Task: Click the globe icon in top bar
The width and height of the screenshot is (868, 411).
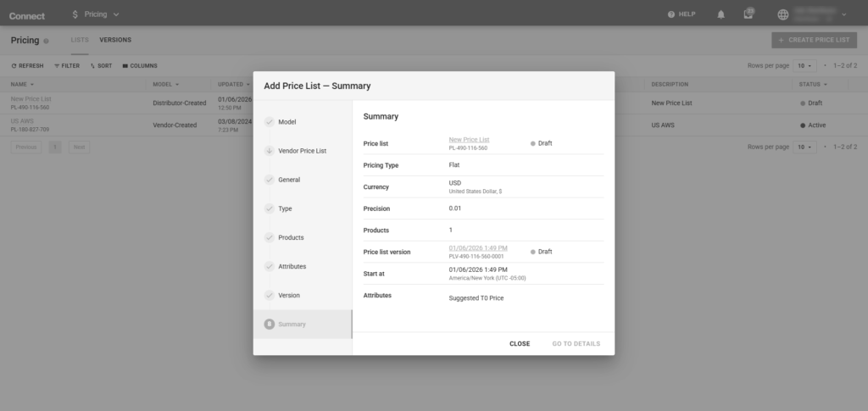Action: 782,14
